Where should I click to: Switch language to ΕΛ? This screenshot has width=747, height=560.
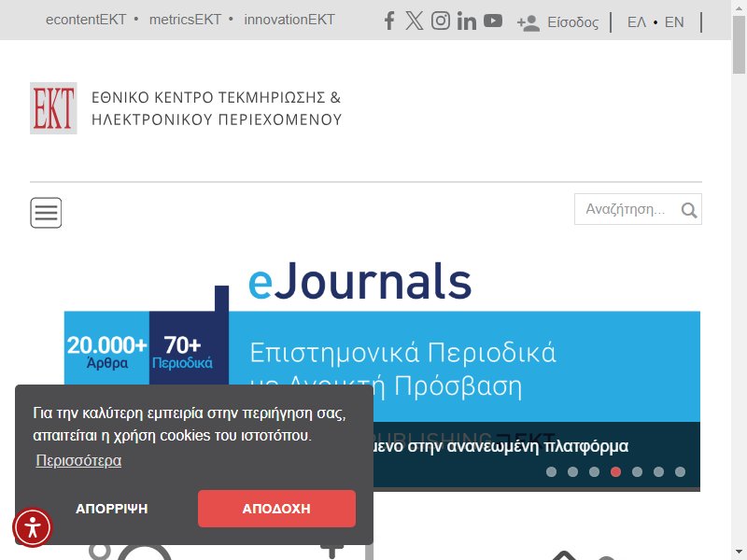click(x=637, y=22)
